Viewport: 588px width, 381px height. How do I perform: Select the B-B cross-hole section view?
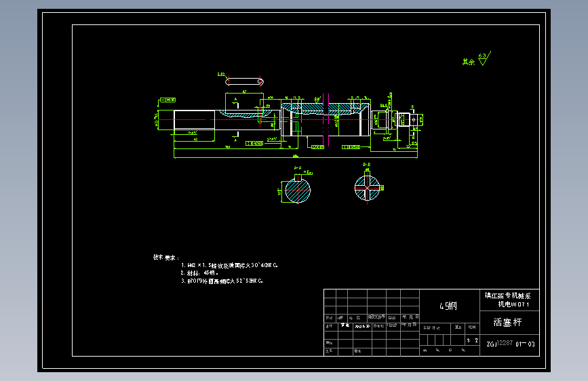pyautogui.click(x=367, y=188)
